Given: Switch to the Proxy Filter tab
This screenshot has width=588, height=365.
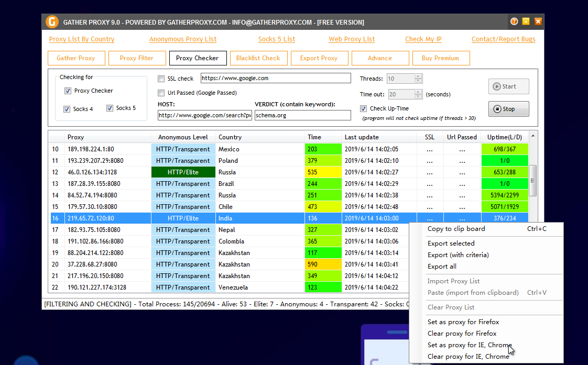Looking at the screenshot, I should click(x=137, y=58).
